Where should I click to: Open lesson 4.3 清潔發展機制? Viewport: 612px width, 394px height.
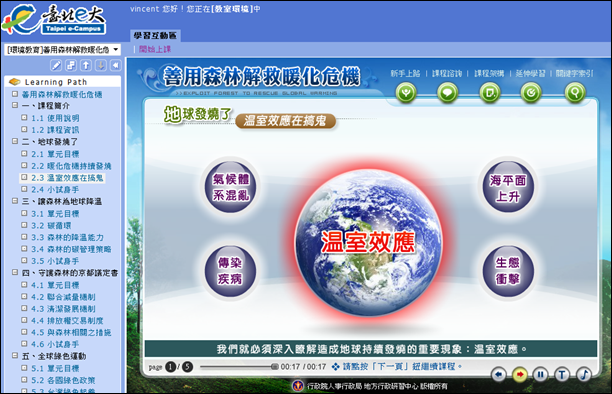pyautogui.click(x=63, y=308)
